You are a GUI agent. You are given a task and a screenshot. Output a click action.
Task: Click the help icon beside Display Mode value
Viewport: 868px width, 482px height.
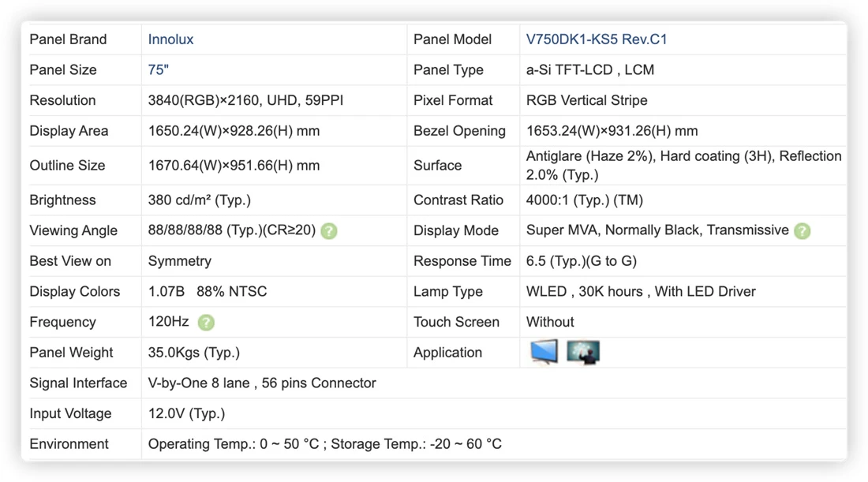pos(802,231)
